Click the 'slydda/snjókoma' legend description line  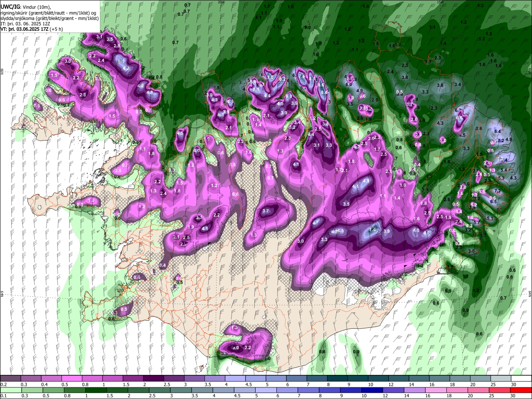click(x=50, y=18)
